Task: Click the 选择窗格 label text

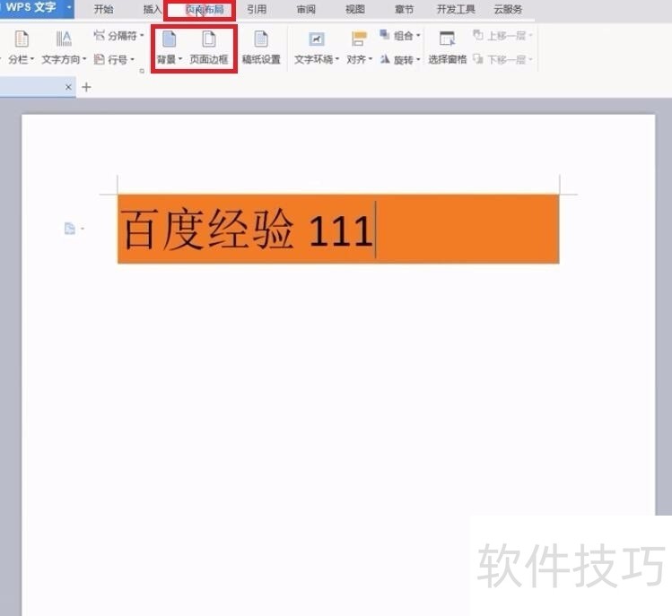Action: [x=447, y=59]
